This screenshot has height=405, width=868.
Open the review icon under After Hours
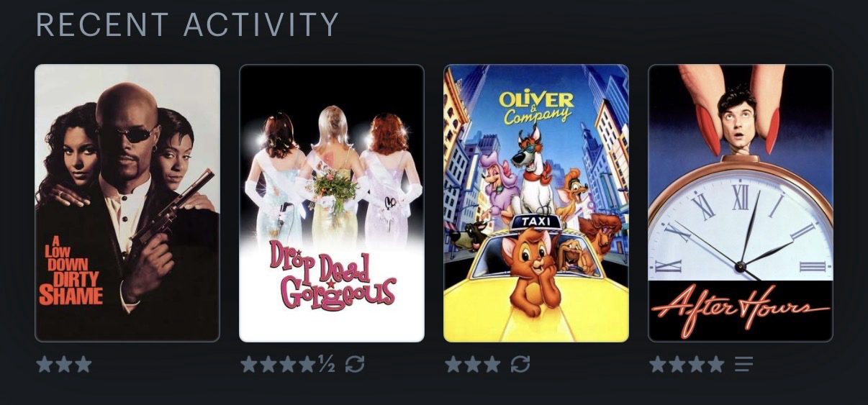(743, 365)
